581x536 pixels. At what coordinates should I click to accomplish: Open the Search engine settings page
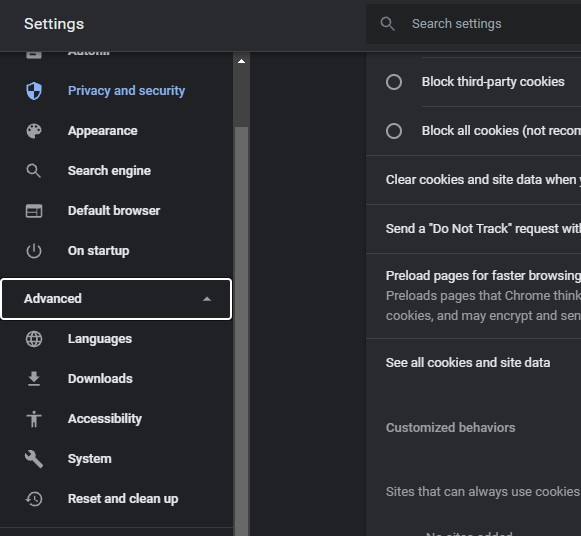(109, 171)
